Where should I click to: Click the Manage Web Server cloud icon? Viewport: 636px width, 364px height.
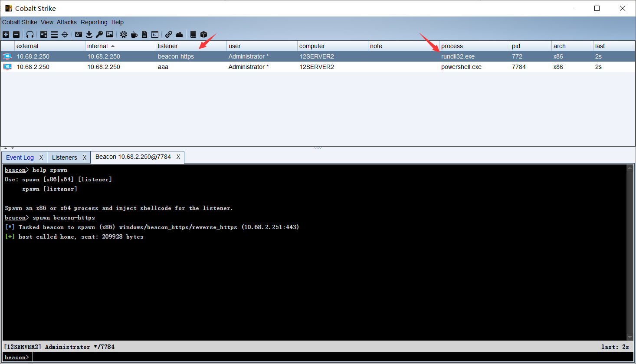click(x=179, y=34)
